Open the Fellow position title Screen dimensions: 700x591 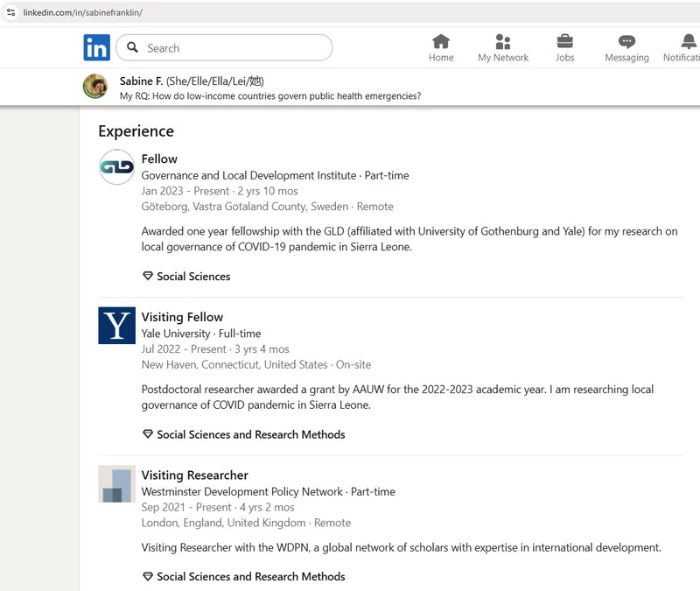(x=159, y=158)
